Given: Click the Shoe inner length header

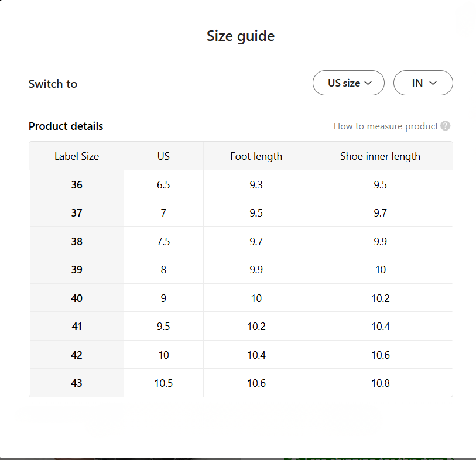Looking at the screenshot, I should coord(380,156).
